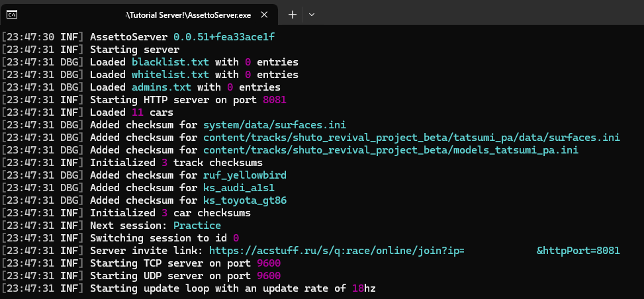Click the admins.txt filename in the log

(161, 87)
